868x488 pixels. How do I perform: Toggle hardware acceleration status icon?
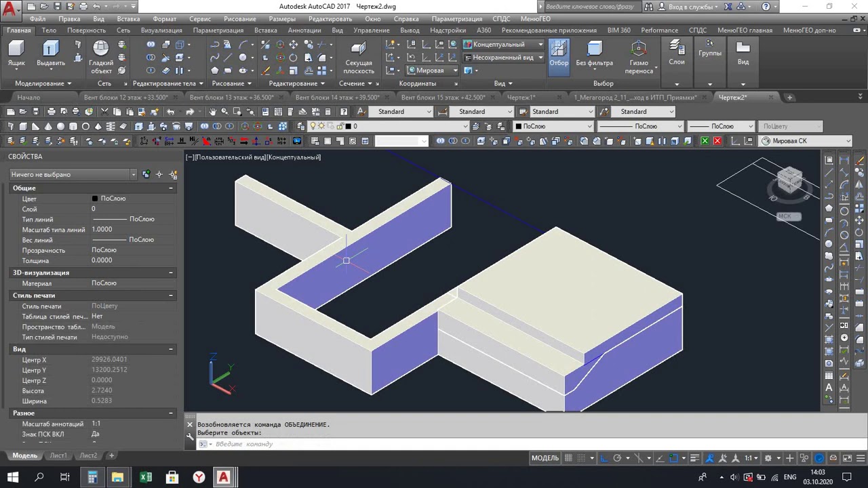click(819, 458)
